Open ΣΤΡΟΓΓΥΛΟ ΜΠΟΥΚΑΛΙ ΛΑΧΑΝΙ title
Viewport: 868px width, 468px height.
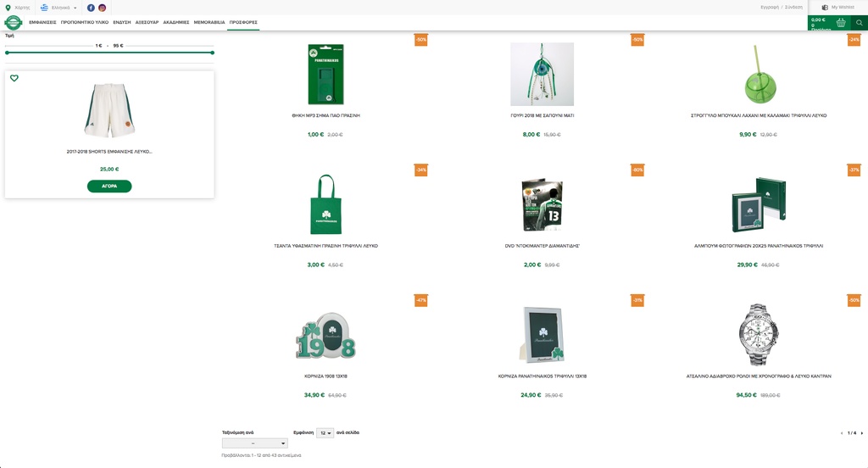759,115
